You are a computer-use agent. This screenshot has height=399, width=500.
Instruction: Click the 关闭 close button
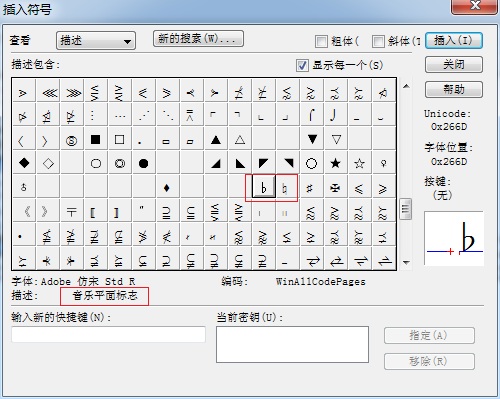[454, 65]
